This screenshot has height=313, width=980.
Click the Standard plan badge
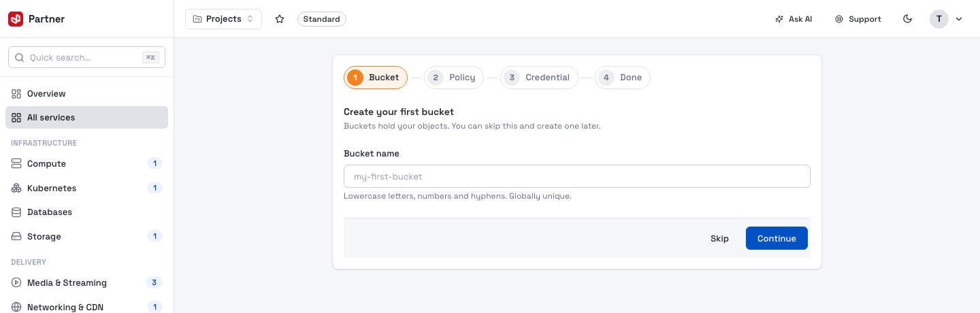pos(322,19)
